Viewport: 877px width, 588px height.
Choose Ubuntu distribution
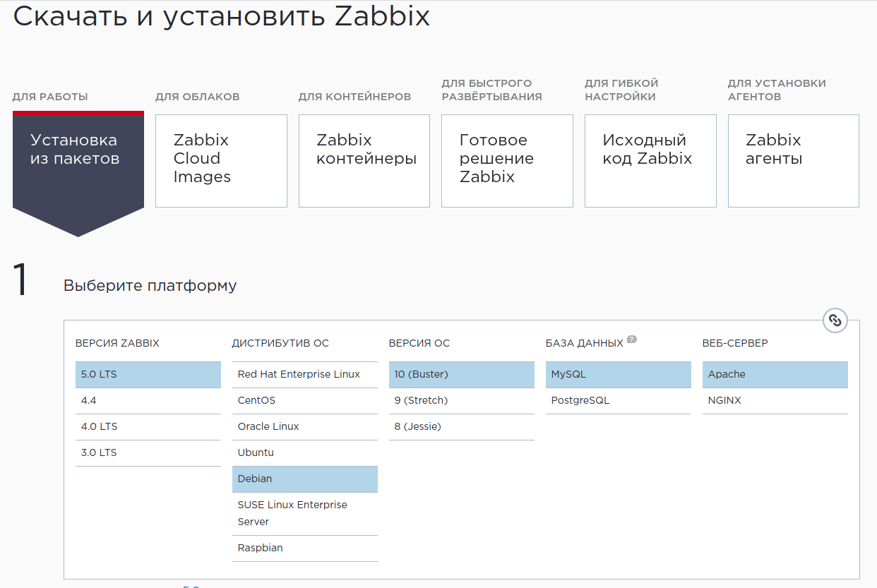point(305,453)
